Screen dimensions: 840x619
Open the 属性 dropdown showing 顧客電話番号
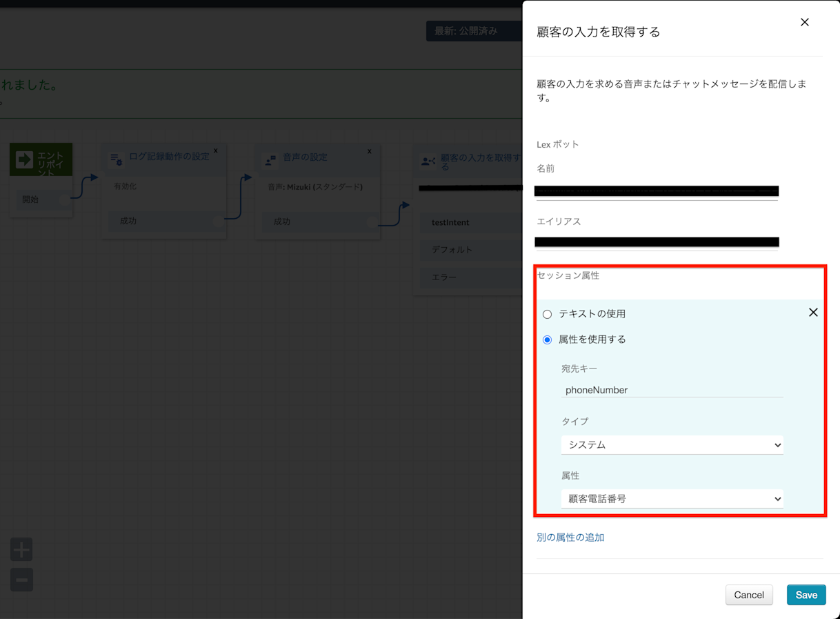(x=672, y=498)
